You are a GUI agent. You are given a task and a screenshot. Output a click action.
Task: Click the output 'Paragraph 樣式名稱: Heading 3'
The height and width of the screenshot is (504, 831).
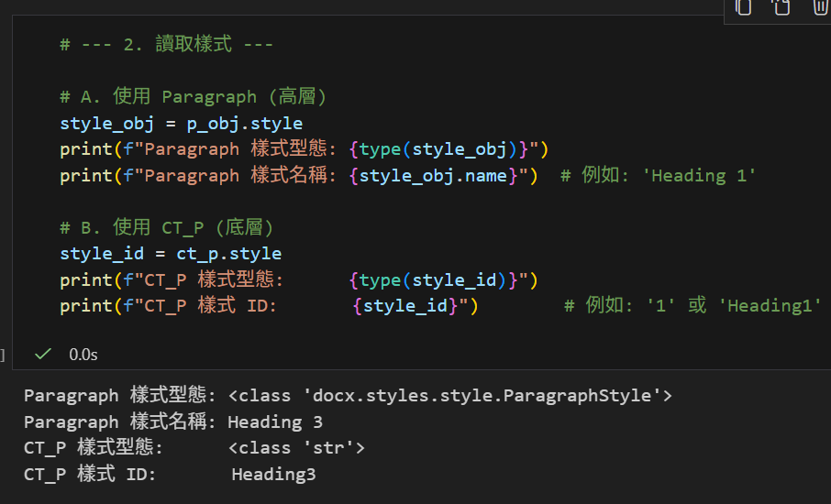(173, 422)
